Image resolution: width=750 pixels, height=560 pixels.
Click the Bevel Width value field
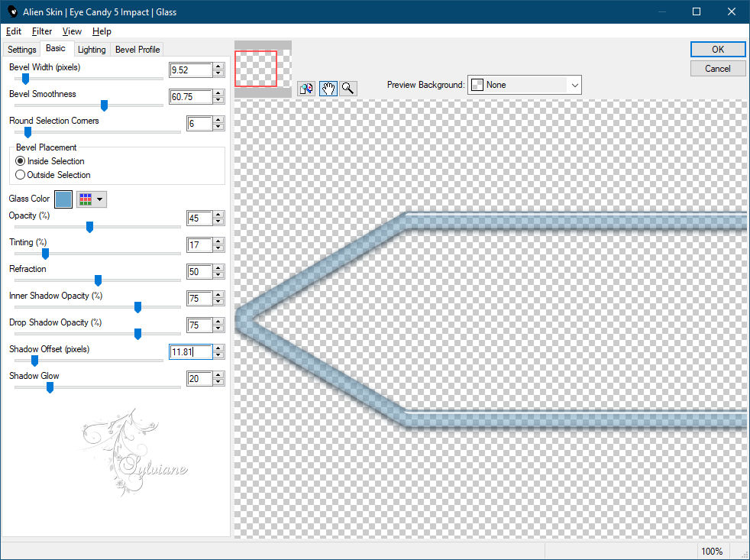click(x=190, y=70)
